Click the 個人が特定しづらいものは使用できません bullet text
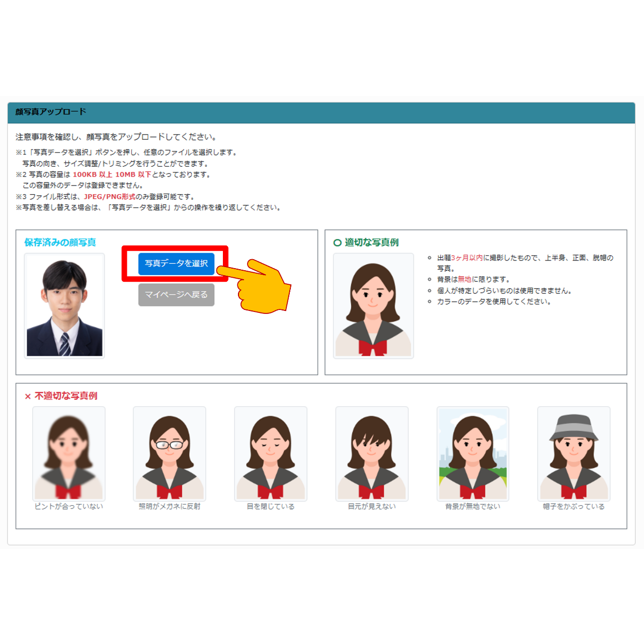Viewport: 644px width, 644px height. 504,291
